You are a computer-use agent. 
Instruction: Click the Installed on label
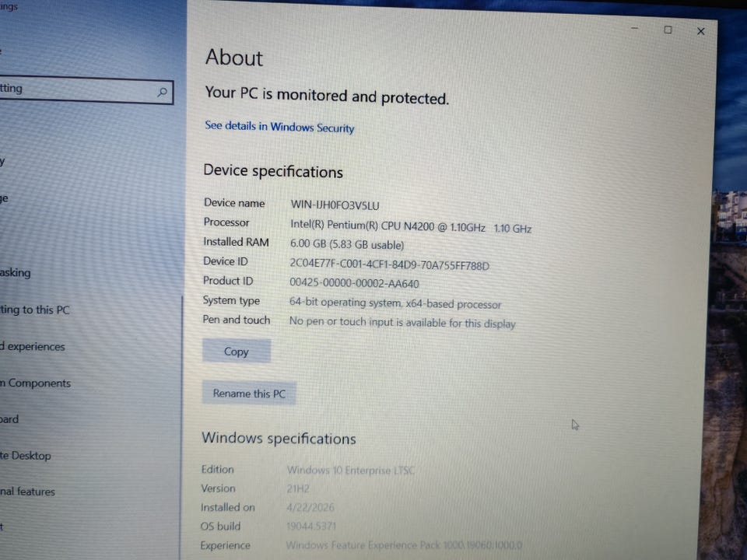[x=228, y=508]
